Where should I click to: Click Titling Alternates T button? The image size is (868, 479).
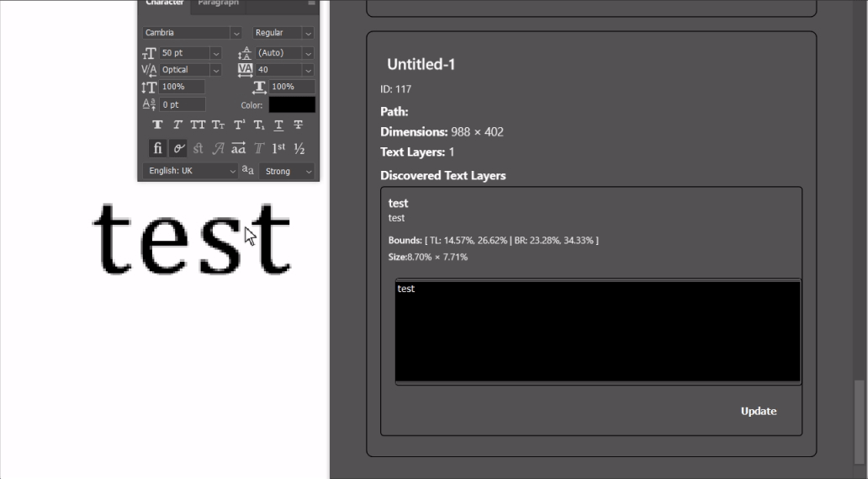click(x=258, y=148)
